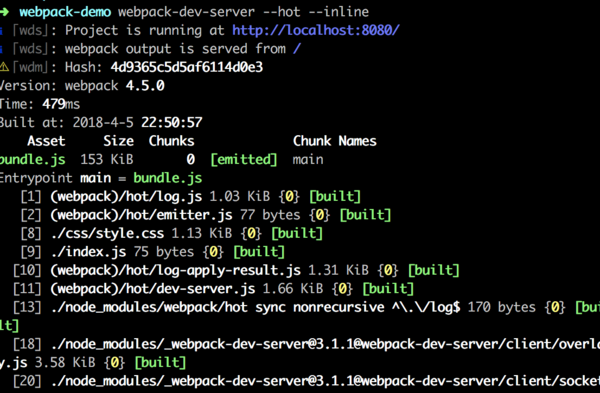Click the '77 bytes' size of emitter.js
The height and width of the screenshot is (393, 600).
(270, 215)
